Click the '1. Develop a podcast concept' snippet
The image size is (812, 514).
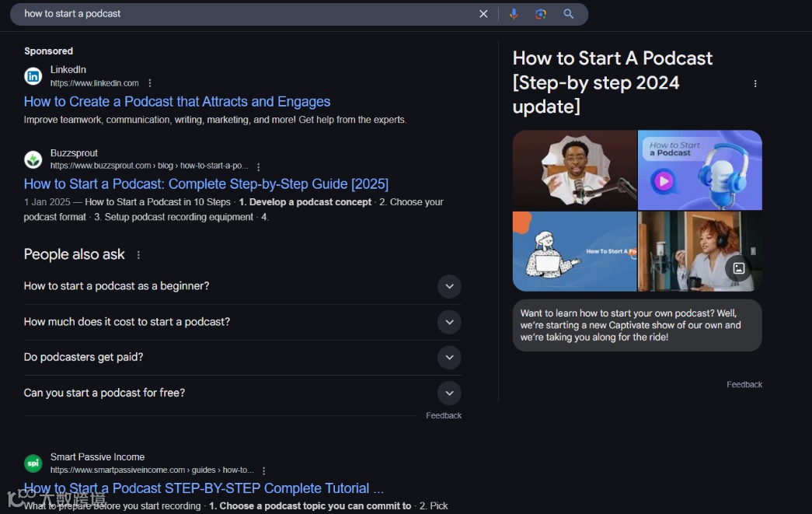[305, 202]
